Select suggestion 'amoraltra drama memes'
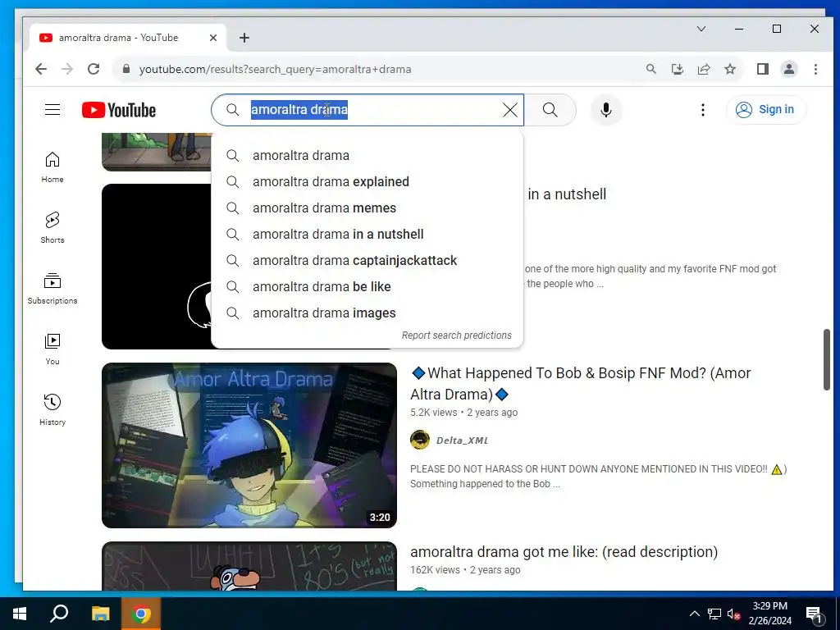Image resolution: width=840 pixels, height=630 pixels. [367, 208]
